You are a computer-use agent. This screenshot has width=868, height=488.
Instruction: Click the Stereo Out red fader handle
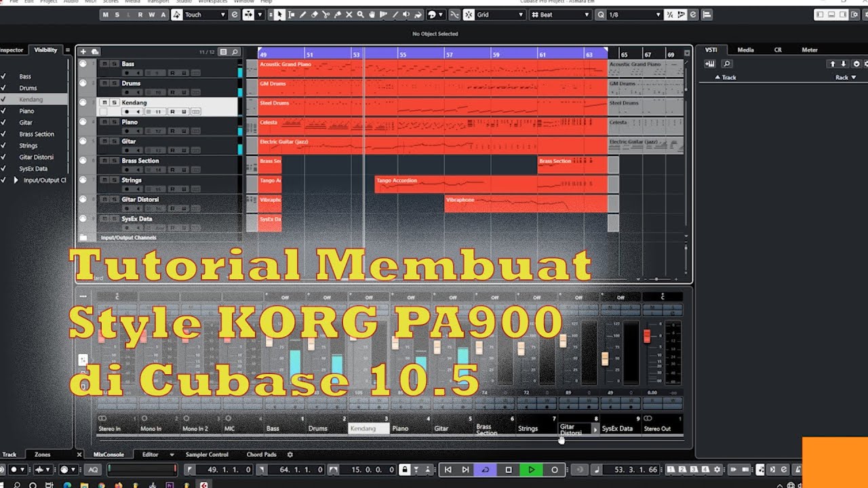pos(647,335)
